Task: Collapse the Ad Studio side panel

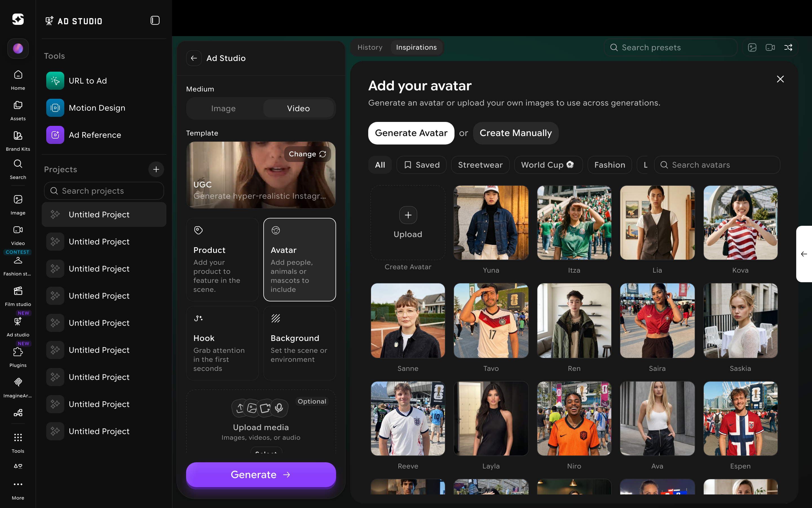Action: (x=155, y=21)
